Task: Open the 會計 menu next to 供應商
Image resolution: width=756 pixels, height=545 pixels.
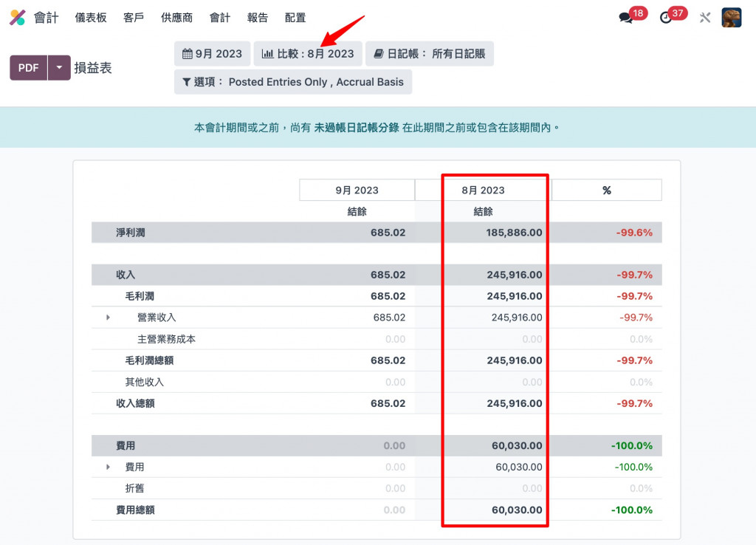Action: click(x=220, y=18)
